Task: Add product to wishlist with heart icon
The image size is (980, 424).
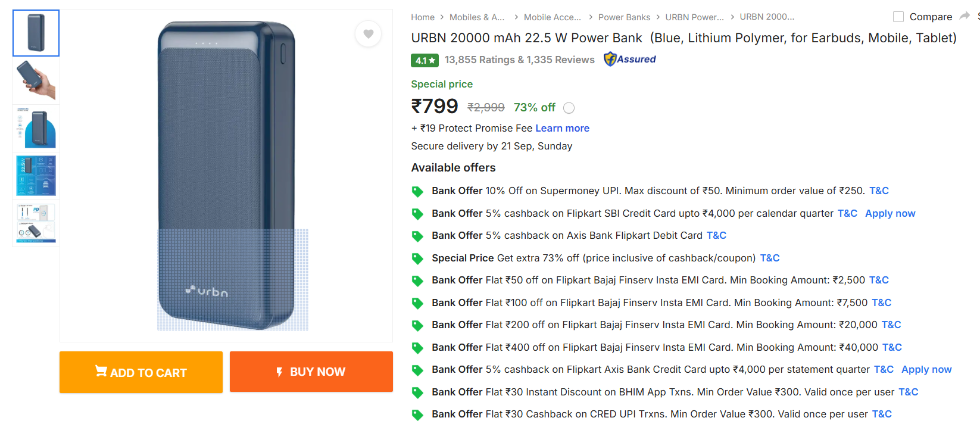Action: (x=369, y=34)
